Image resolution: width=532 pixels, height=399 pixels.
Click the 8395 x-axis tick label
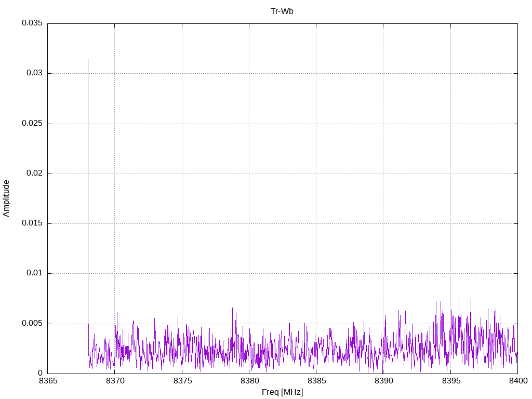tap(450, 382)
